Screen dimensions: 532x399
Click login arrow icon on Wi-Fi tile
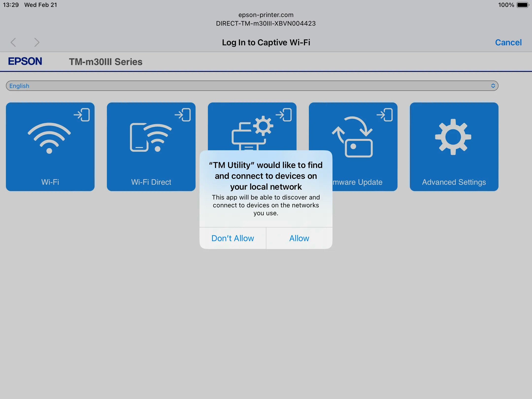point(82,115)
